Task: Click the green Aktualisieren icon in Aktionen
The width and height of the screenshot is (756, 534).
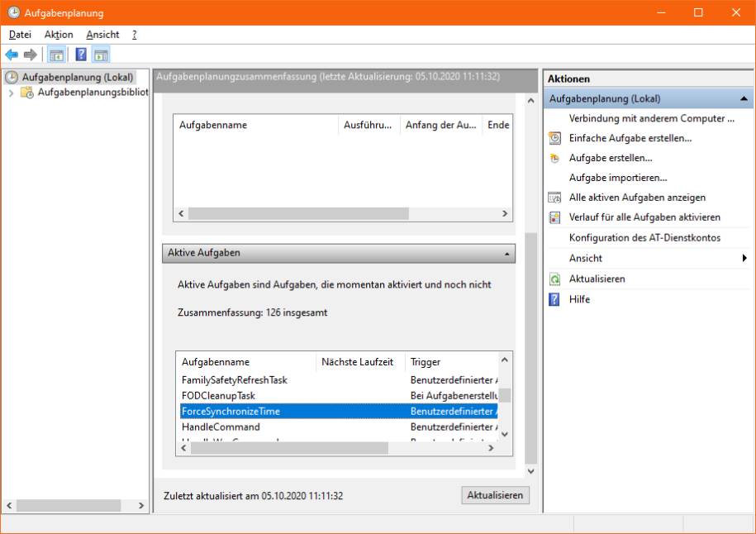Action: click(555, 279)
